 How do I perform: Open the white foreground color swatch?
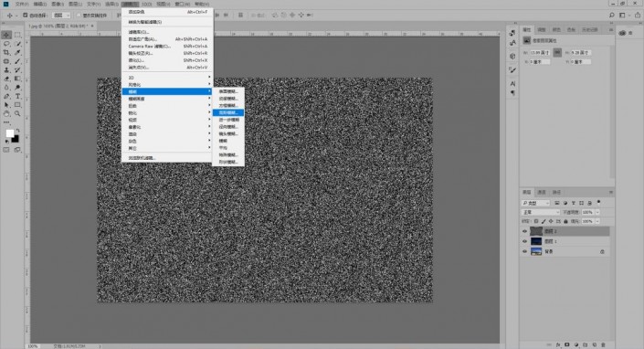10,133
